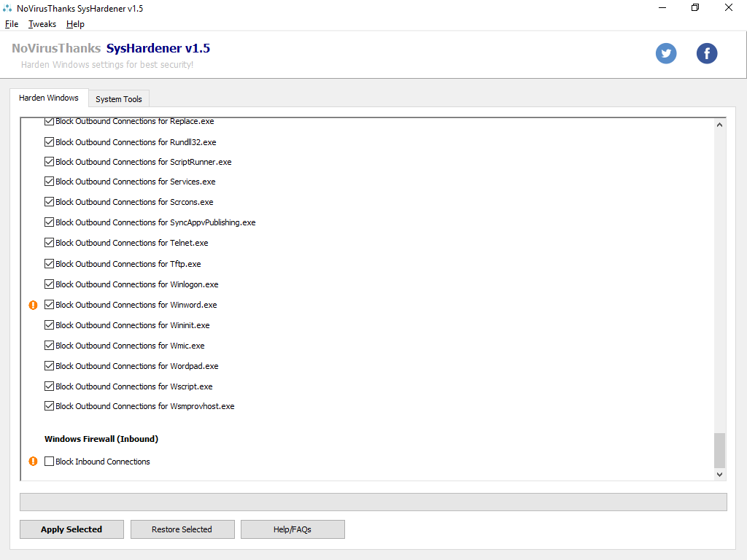Uncheck Block Outbound Connections for Rundll32.exe
This screenshot has width=747, height=560.
[49, 142]
